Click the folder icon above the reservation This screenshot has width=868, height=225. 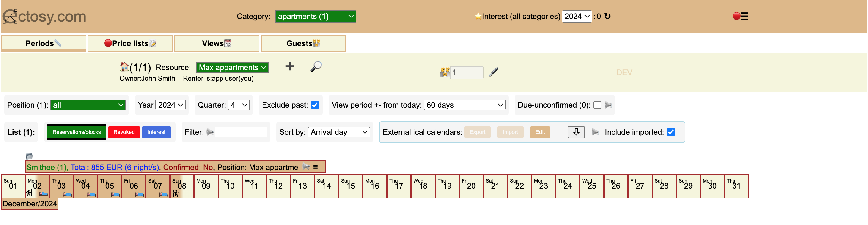[29, 156]
